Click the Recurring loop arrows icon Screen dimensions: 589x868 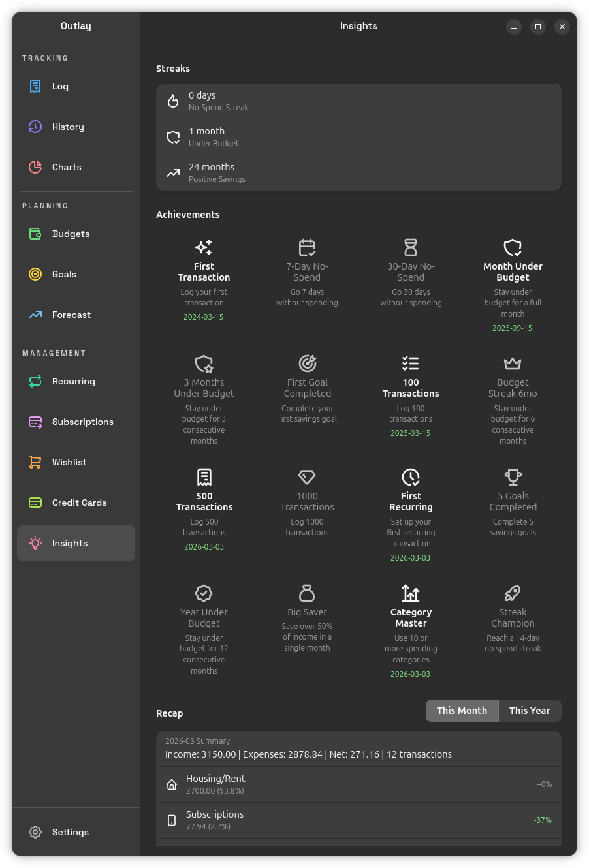coord(35,381)
